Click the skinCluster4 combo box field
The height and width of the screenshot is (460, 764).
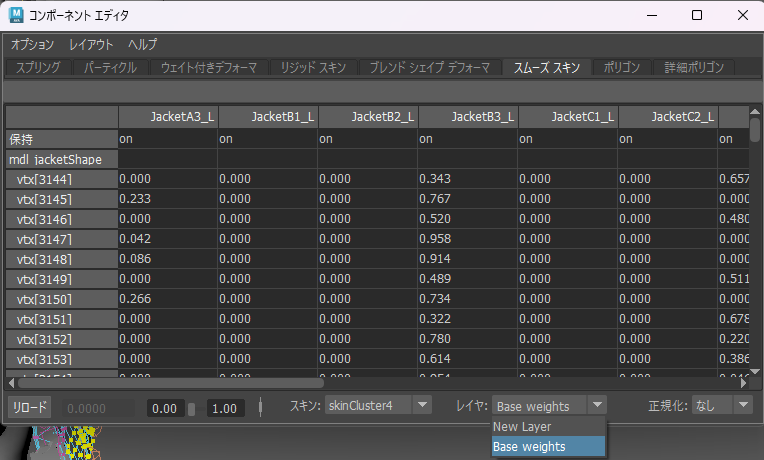coord(369,405)
